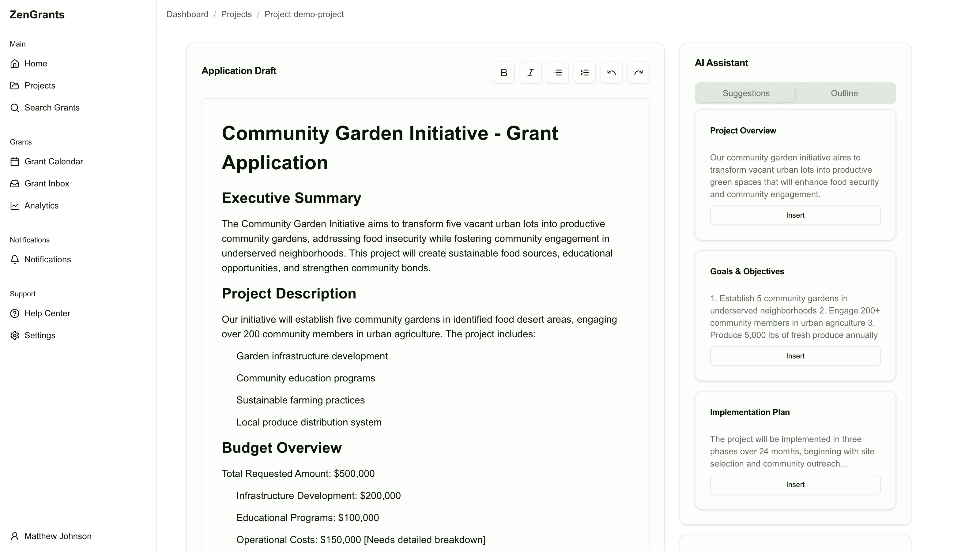This screenshot has height=551, width=980.
Task: Undo the last edit
Action: pos(611,72)
